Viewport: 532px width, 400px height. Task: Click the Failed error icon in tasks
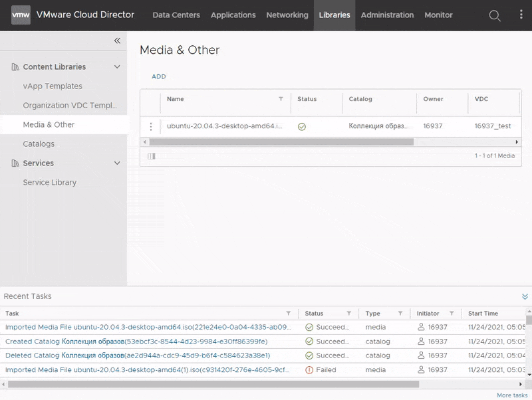(309, 370)
